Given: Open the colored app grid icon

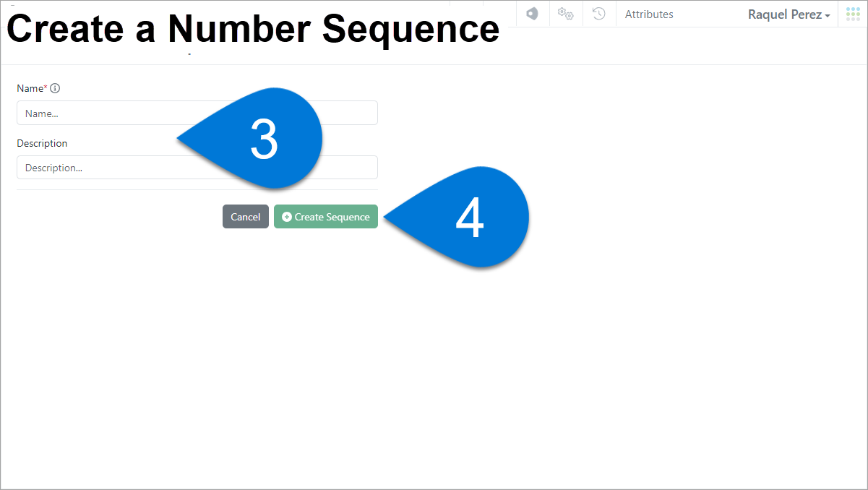Looking at the screenshot, I should click(x=853, y=14).
